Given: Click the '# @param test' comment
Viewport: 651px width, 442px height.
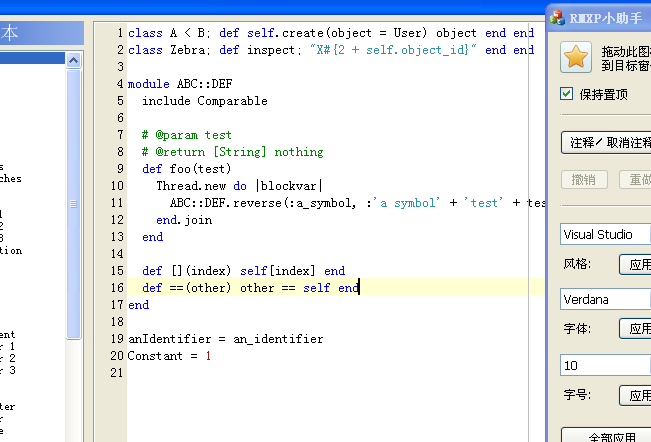Looking at the screenshot, I should click(186, 135).
